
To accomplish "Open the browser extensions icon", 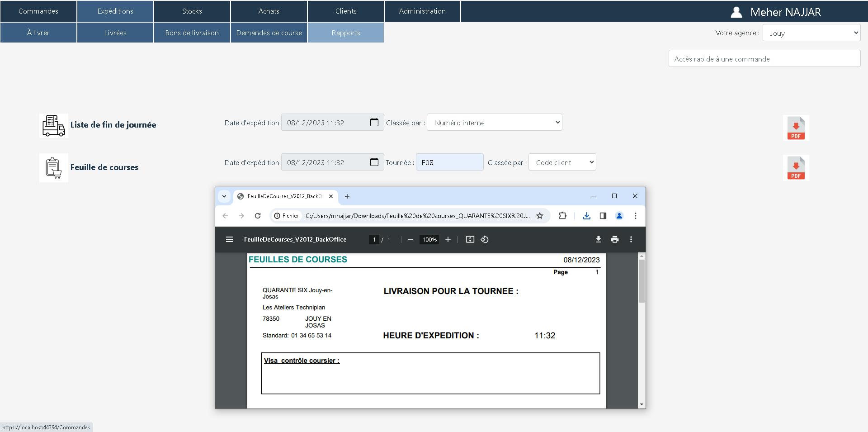I will click(562, 216).
